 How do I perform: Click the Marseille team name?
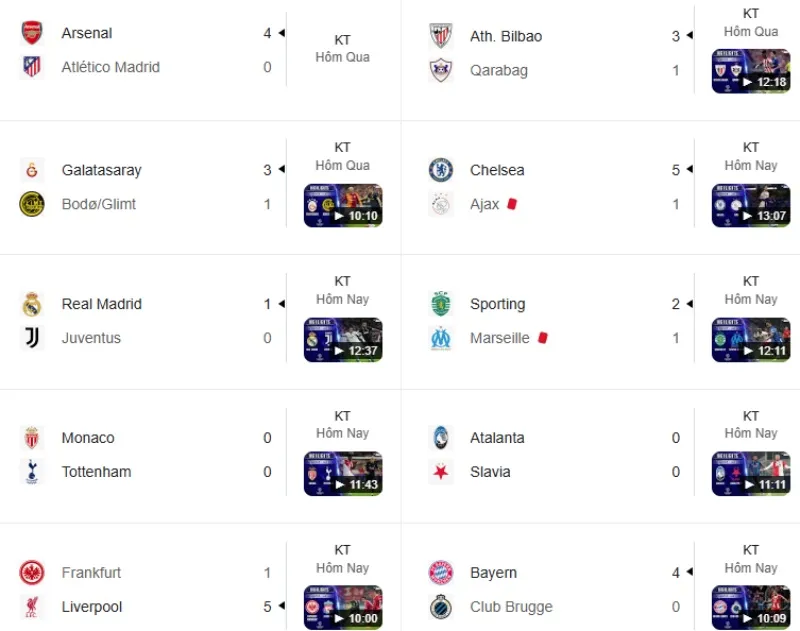tap(499, 338)
